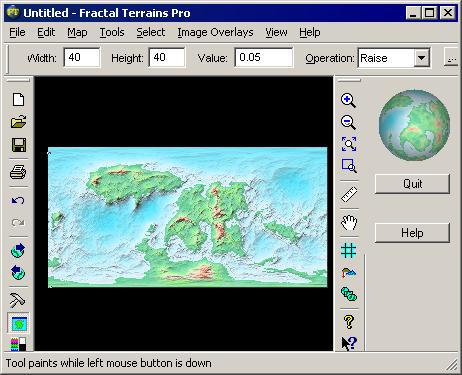Click the Help button in the side panel
The image size is (462, 375).
tap(412, 233)
